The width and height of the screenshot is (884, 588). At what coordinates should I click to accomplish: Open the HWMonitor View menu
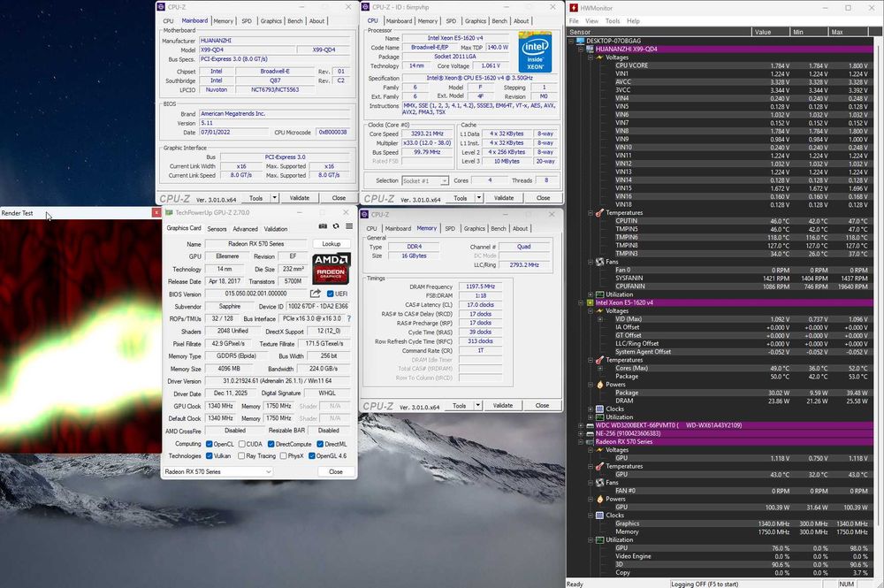click(x=591, y=21)
